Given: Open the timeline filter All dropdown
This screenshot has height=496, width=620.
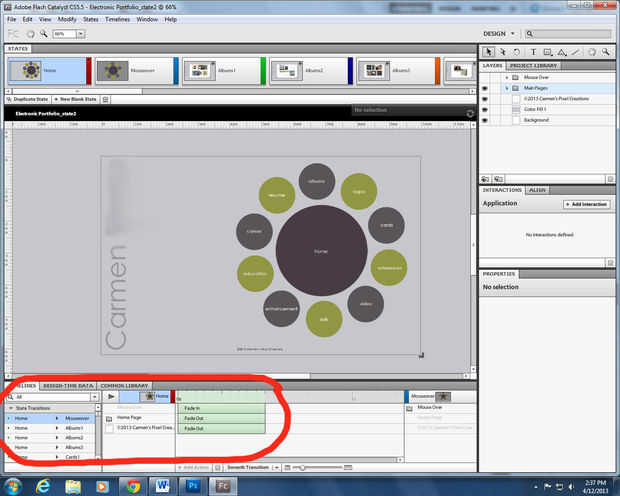Looking at the screenshot, I should 95,397.
